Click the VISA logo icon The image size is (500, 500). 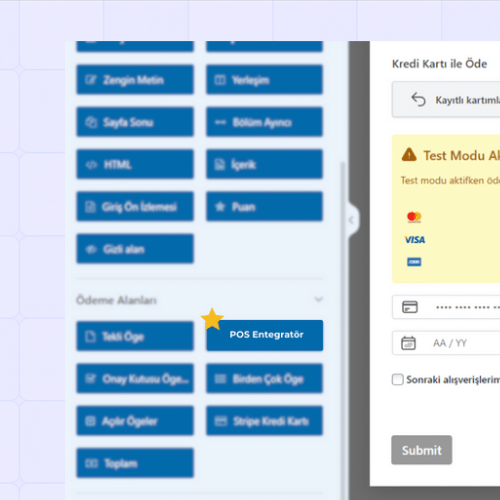click(415, 240)
